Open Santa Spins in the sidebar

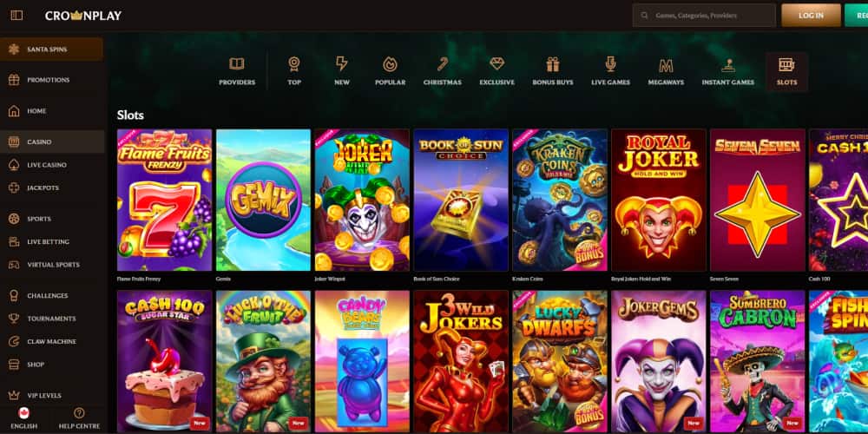[x=51, y=49]
